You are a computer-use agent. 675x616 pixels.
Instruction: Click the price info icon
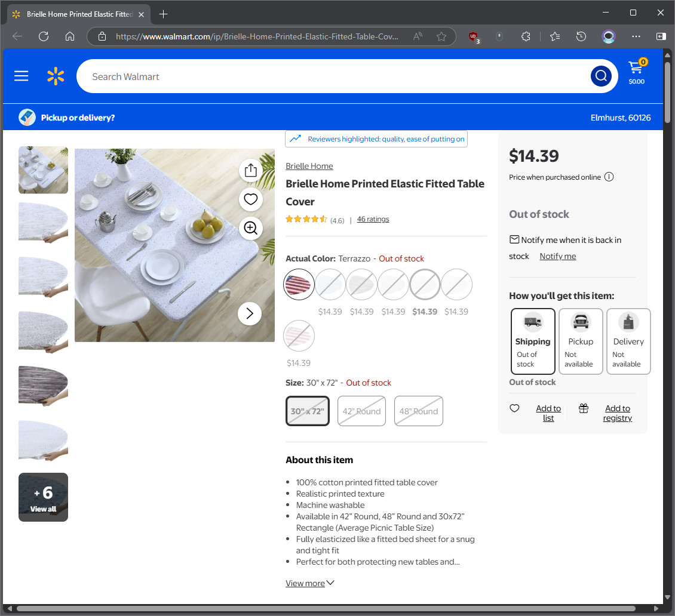coord(609,177)
